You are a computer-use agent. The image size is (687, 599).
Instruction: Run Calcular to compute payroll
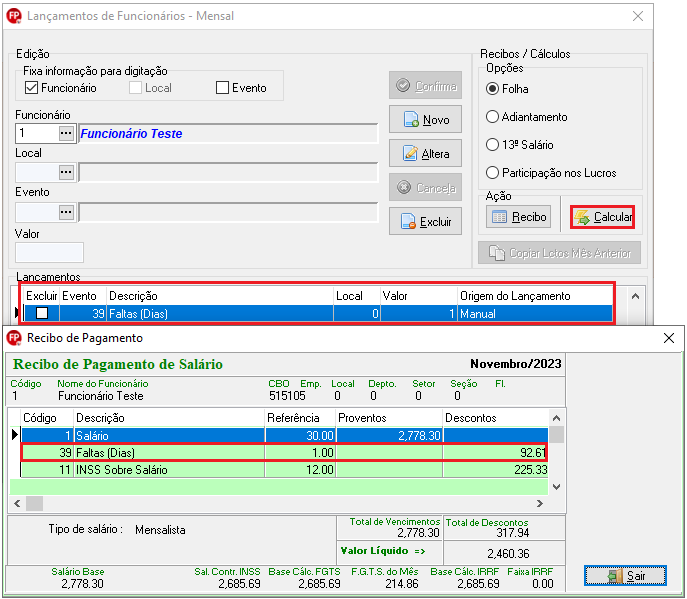(x=602, y=217)
